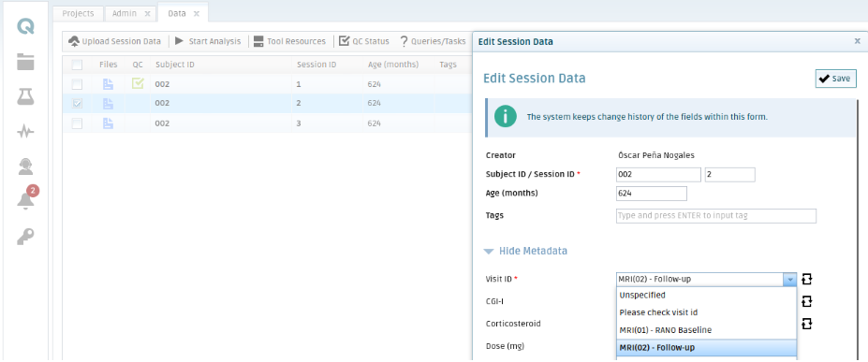Check the checkbox for session 3 row

[x=77, y=123]
